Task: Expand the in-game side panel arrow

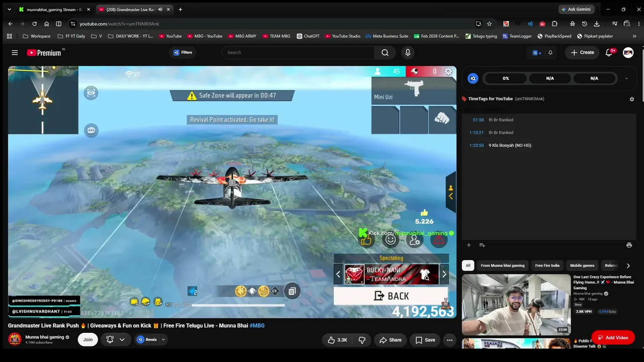Action: (451, 192)
